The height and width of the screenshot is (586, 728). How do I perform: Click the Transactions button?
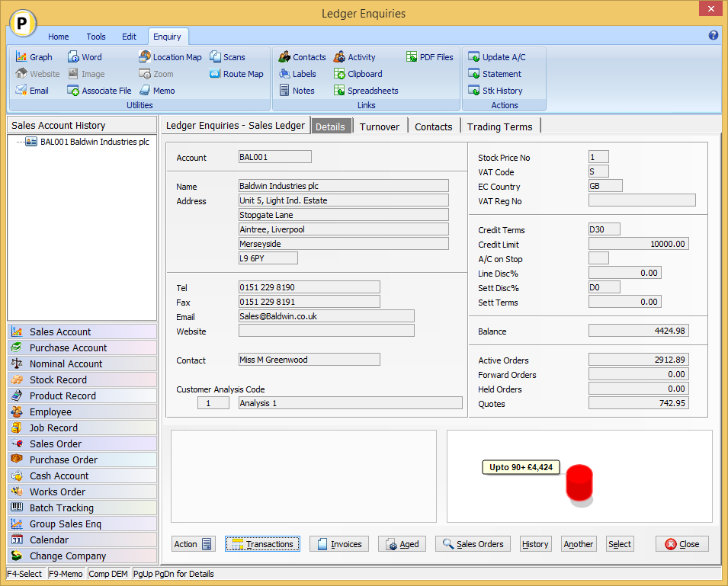click(263, 544)
